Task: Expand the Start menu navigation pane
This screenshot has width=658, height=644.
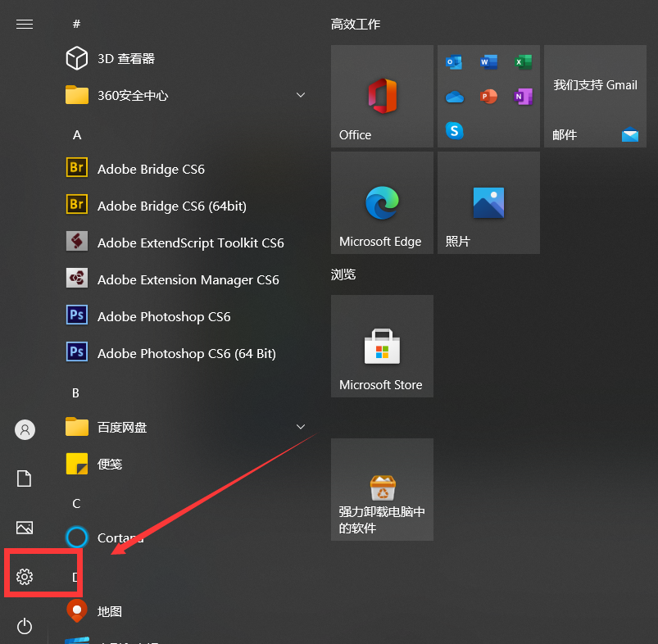Action: (24, 24)
